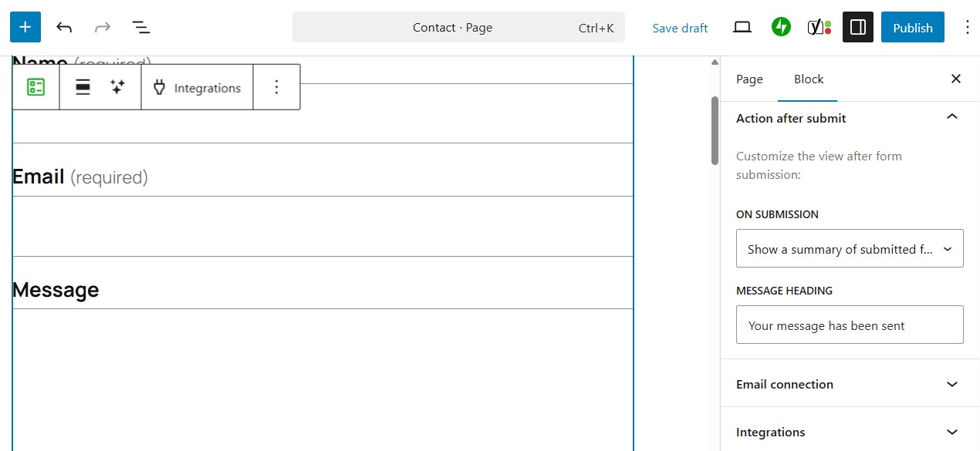Viewport: 980px width, 451px height.
Task: Launch the AI Assistant sparkles icon
Action: (117, 86)
